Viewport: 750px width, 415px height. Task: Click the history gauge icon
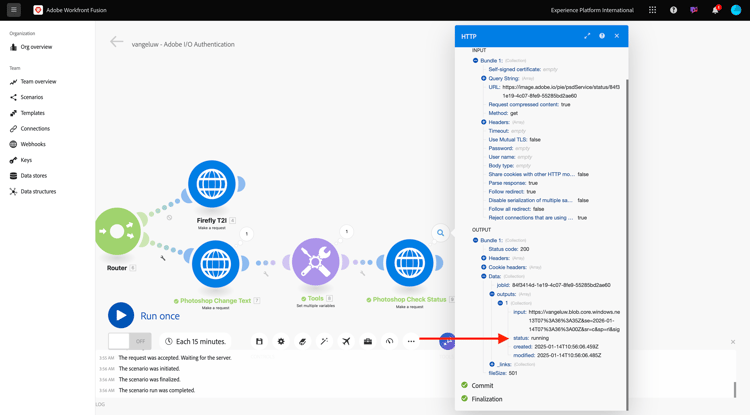click(389, 341)
